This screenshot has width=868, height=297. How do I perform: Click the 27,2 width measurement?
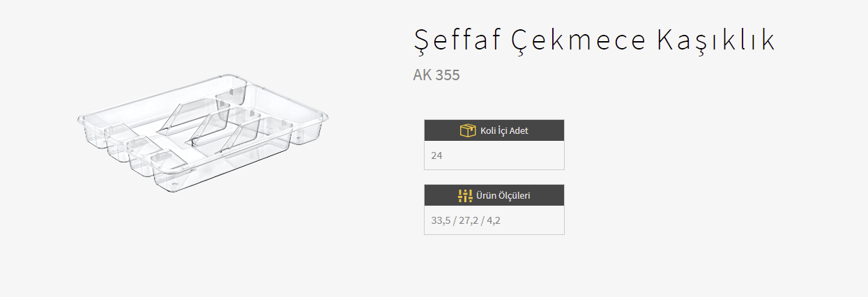(468, 220)
